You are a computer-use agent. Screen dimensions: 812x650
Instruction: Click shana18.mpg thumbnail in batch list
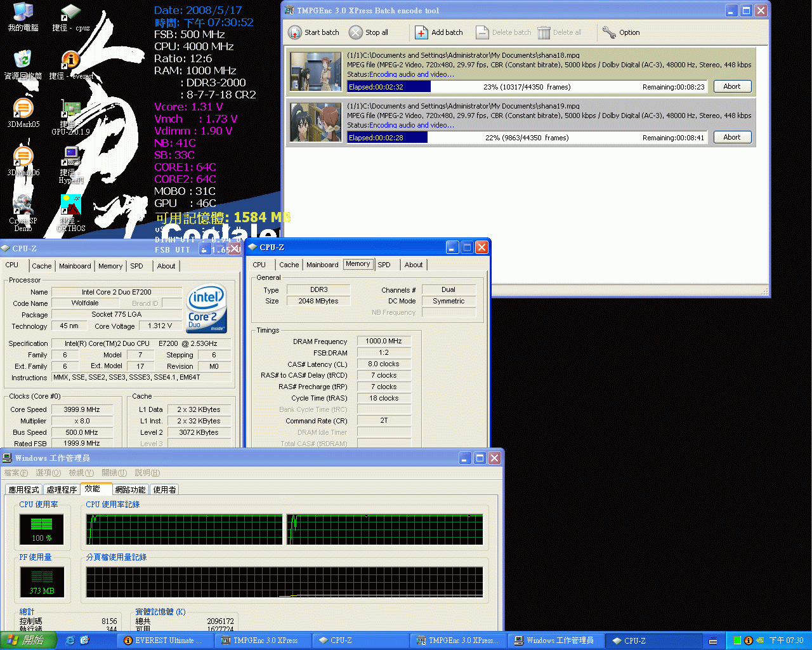click(x=315, y=71)
